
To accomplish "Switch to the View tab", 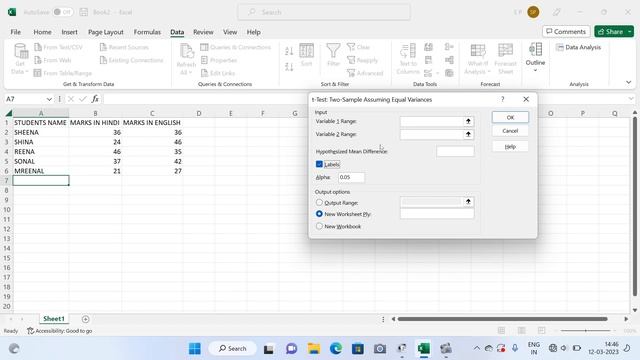I will coord(230,32).
